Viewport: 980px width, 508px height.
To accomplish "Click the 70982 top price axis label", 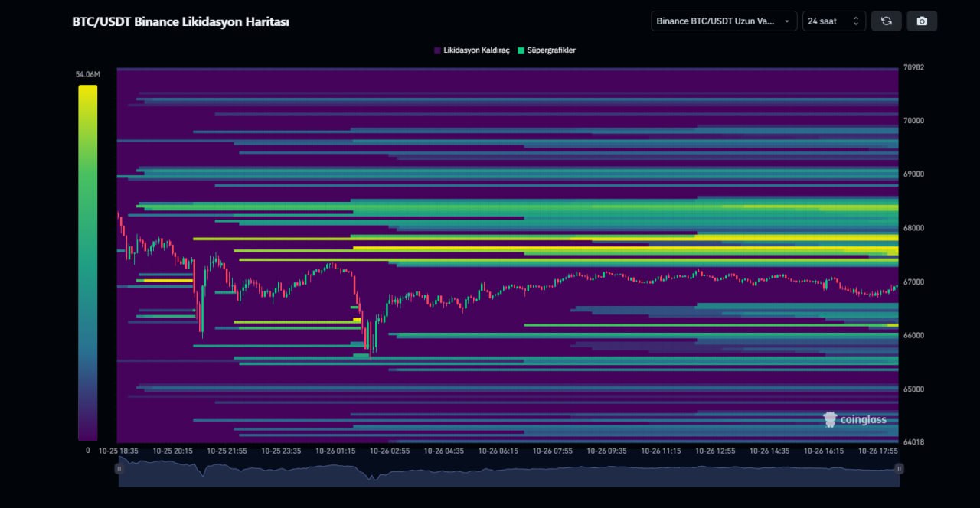I will (913, 67).
